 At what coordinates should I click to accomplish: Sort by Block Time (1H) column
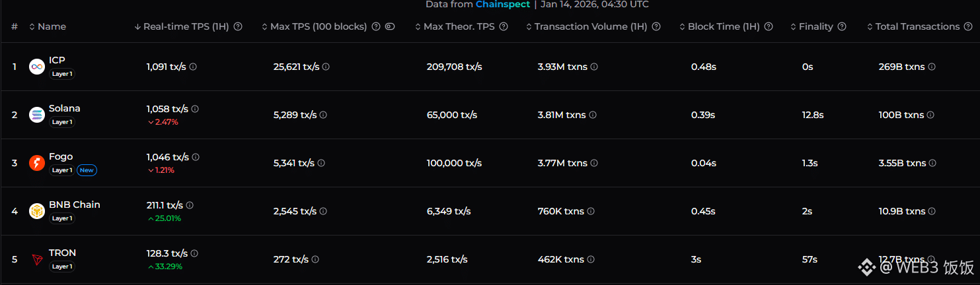tap(723, 27)
